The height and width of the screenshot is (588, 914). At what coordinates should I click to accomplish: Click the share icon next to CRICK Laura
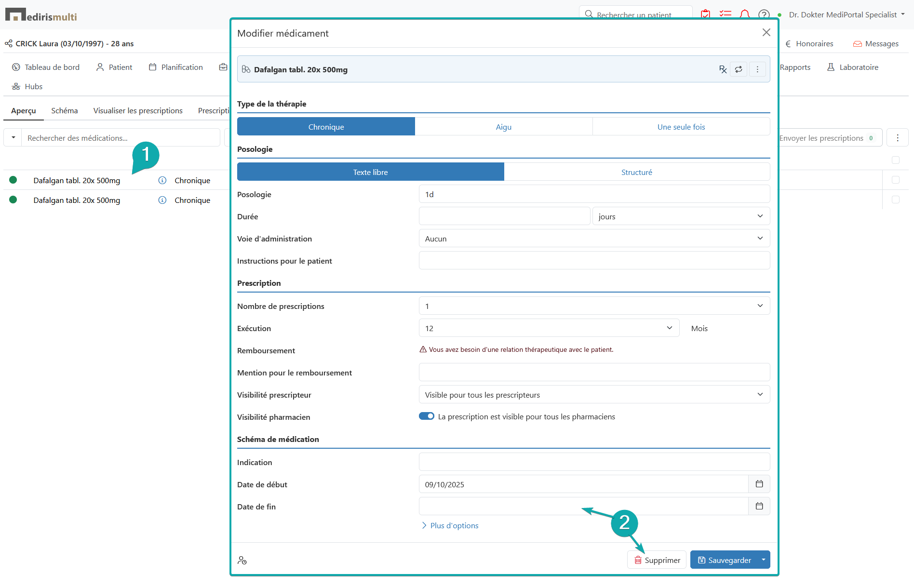(9, 43)
